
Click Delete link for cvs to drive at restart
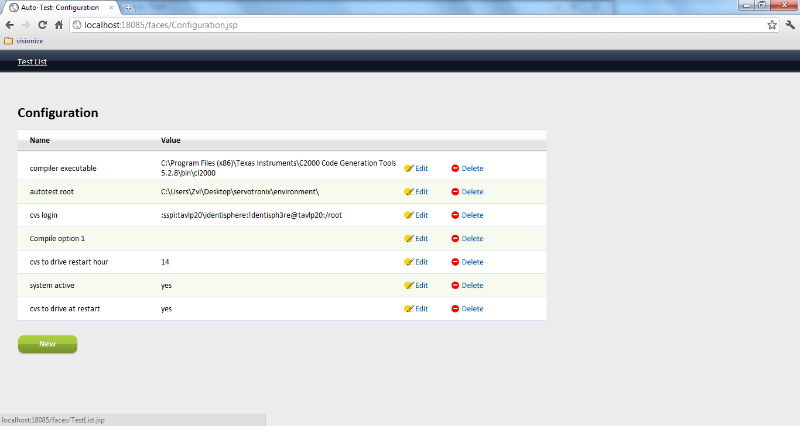472,309
